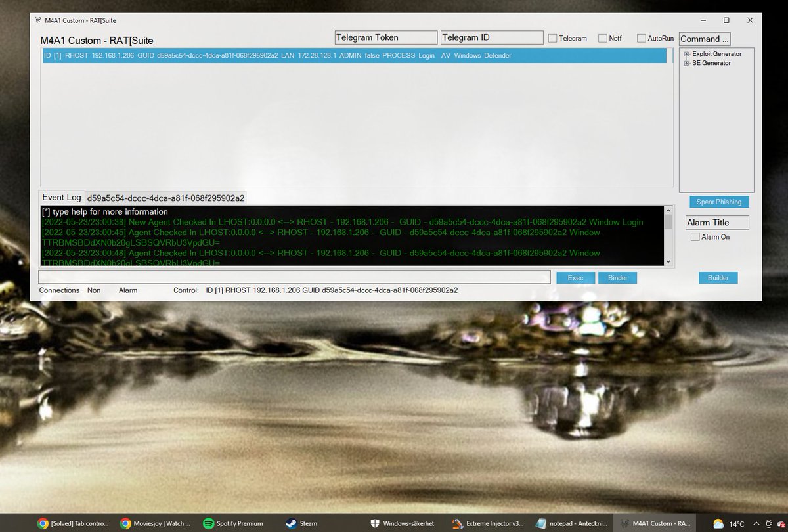788x532 pixels.
Task: Tick the Notf checkbox
Action: coord(602,38)
